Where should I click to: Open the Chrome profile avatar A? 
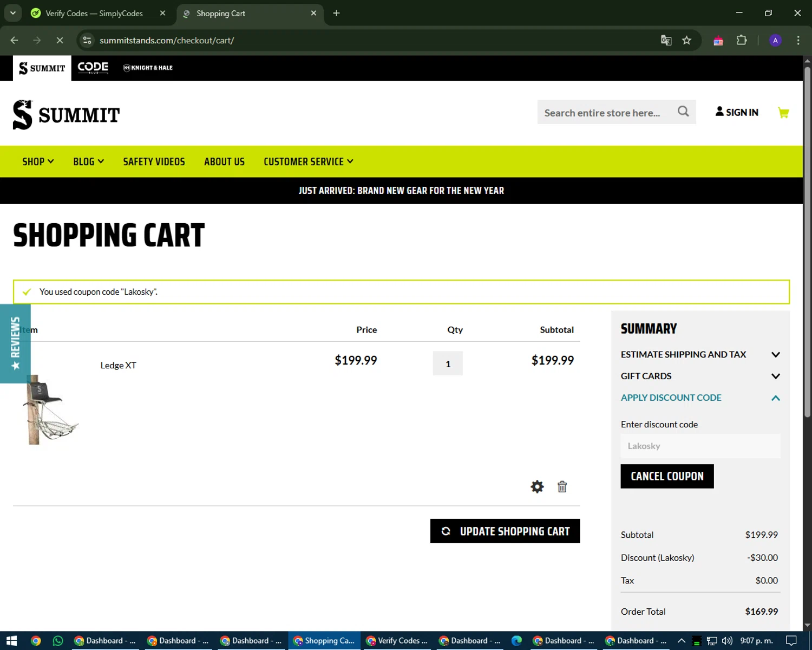pos(775,40)
